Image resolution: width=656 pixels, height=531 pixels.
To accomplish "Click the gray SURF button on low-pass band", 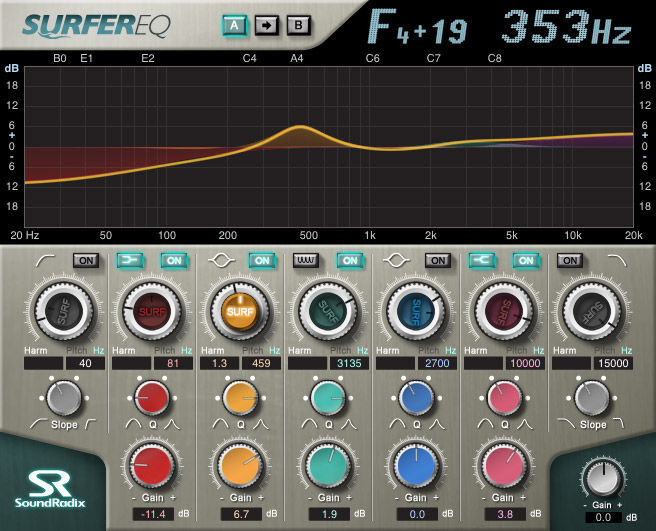I will 592,312.
